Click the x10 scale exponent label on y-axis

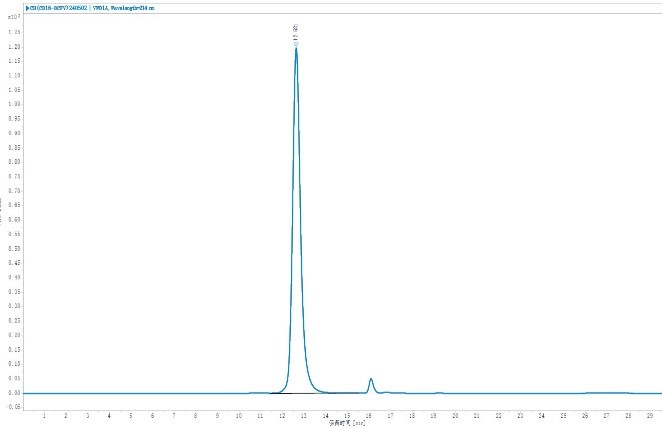pyautogui.click(x=14, y=18)
